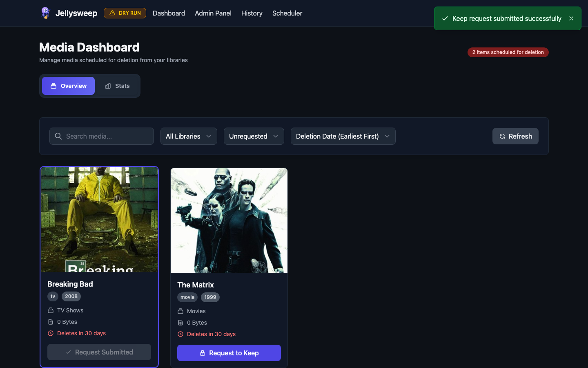Click the 1999 year tag
Image resolution: width=588 pixels, height=368 pixels.
(210, 297)
